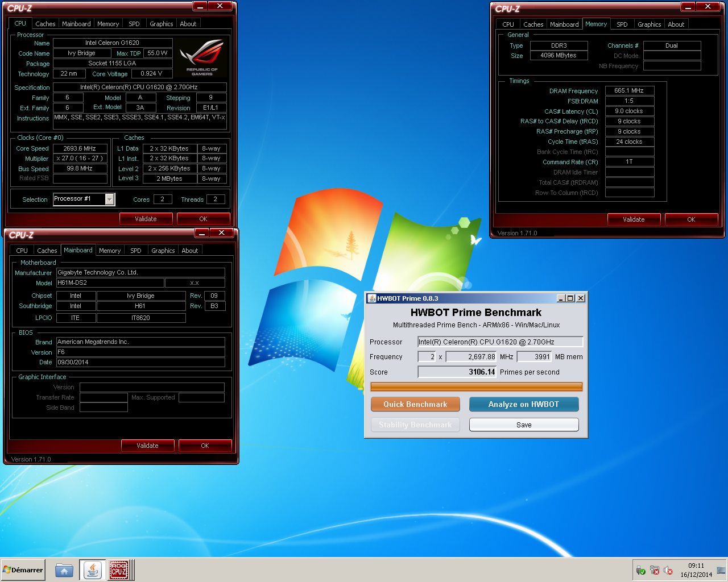Click the LPCIO IT8620 field
Viewport: 728px width, 582px height.
(141, 318)
